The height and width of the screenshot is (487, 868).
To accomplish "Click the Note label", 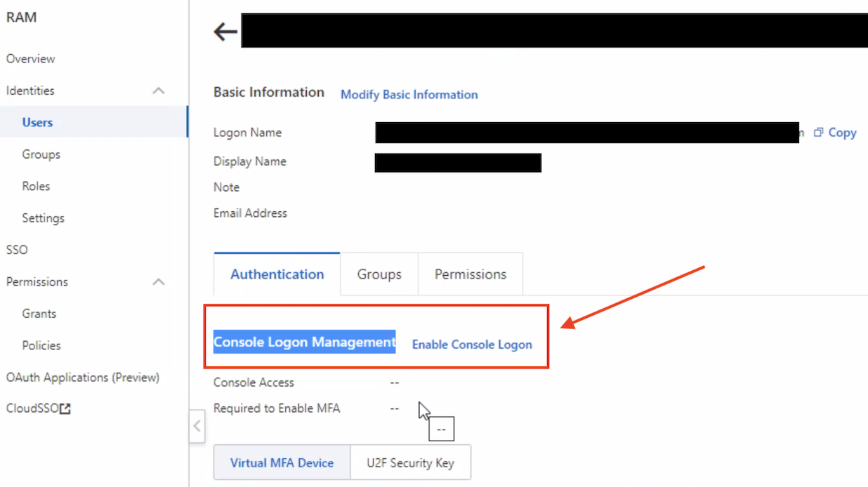I will (x=226, y=187).
